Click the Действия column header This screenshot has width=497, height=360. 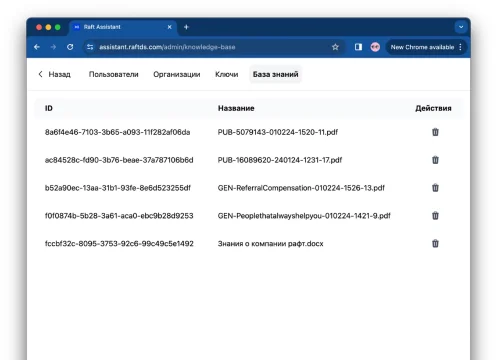pyautogui.click(x=433, y=108)
